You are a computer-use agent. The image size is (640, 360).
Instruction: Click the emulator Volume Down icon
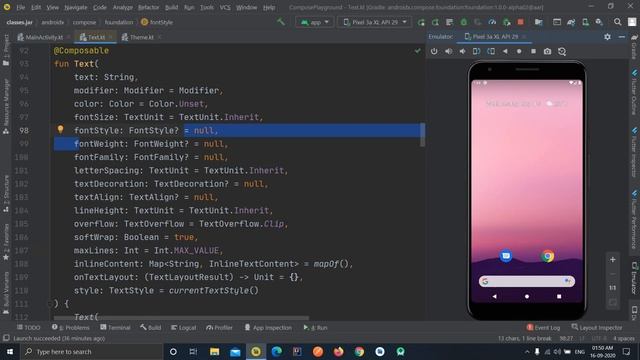462,51
